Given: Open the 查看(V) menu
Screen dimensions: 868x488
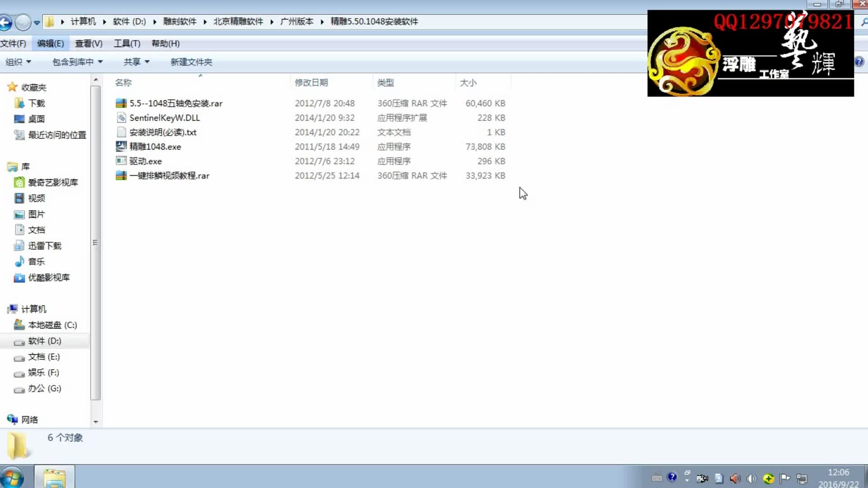Looking at the screenshot, I should click(89, 43).
